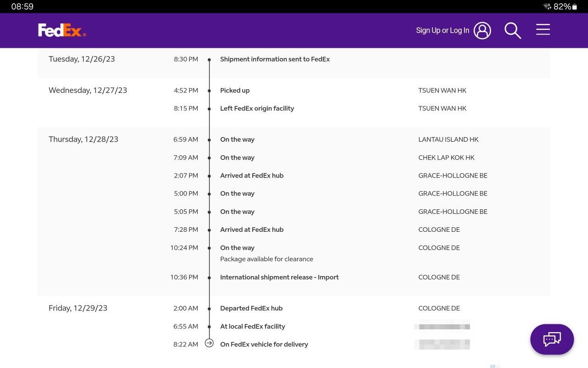Click timeline dot for 2:07 PM hub arrival
This screenshot has height=368, width=588.
(209, 176)
